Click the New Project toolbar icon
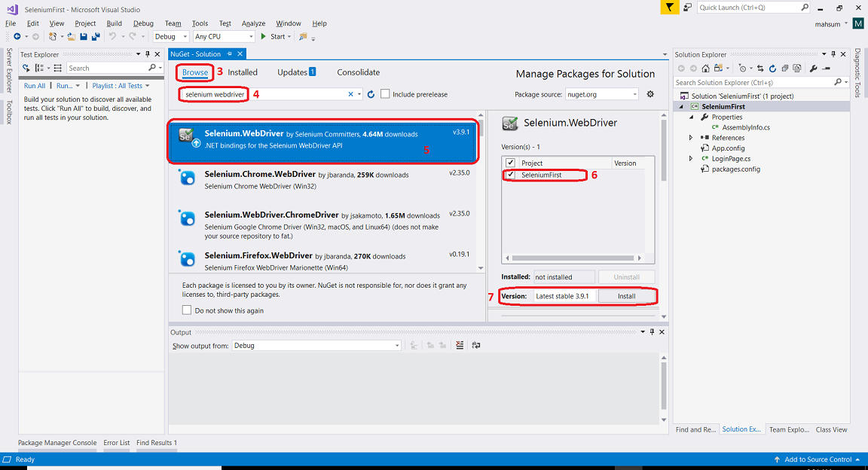 [52, 37]
